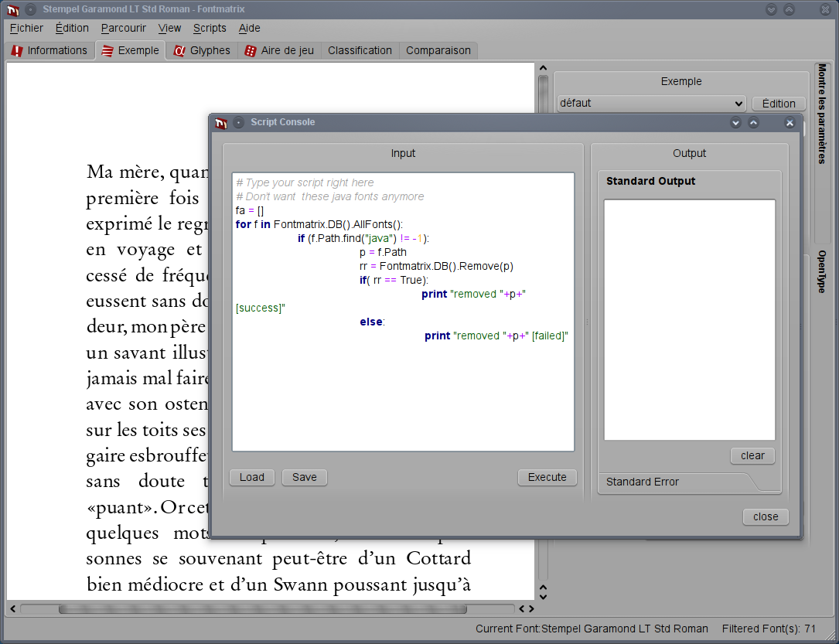Open the OpenType side tab

pos(823,271)
